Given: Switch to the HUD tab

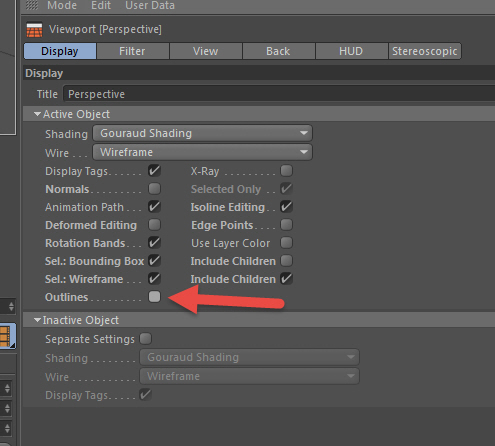Looking at the screenshot, I should click(351, 51).
